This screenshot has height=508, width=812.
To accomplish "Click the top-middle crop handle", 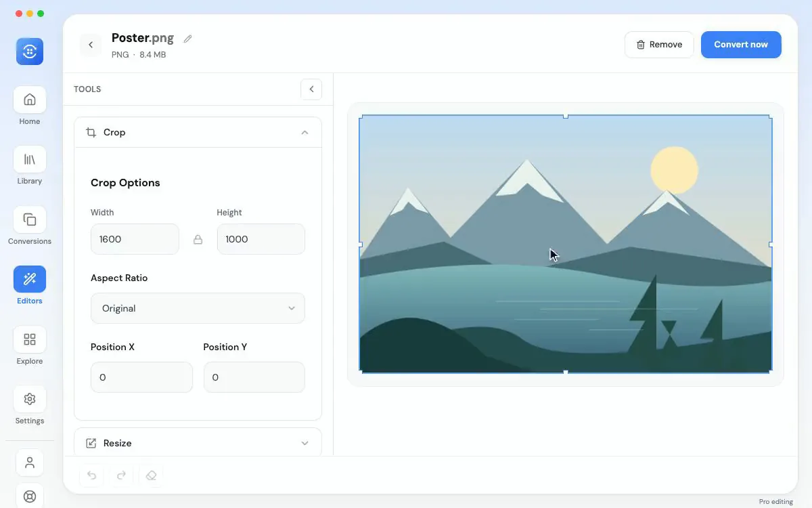I will tap(566, 116).
